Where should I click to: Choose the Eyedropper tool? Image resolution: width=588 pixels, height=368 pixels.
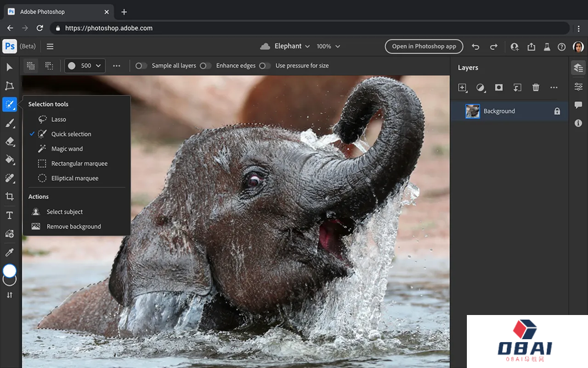click(9, 252)
